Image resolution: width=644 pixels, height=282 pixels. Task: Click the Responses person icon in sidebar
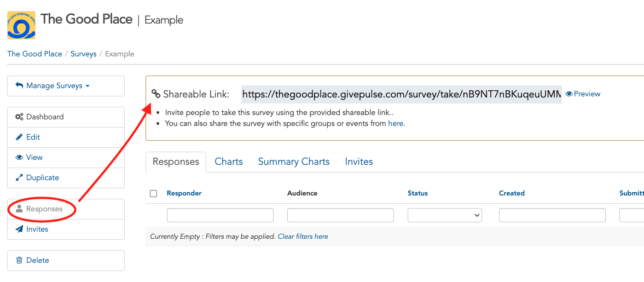click(x=19, y=209)
